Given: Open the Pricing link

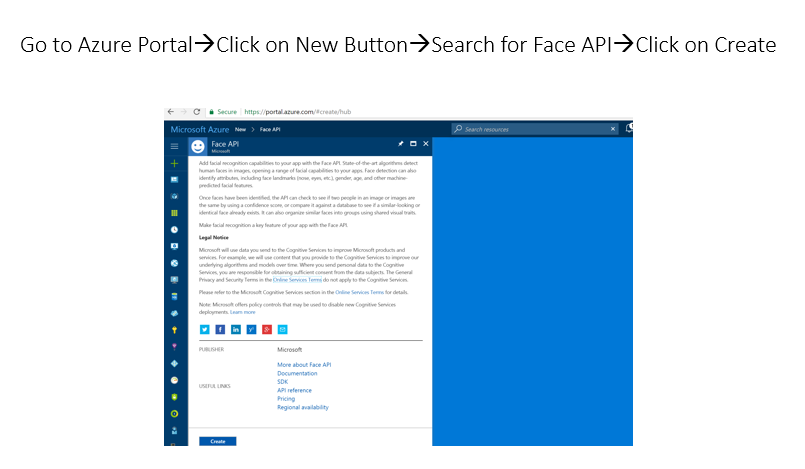Looking at the screenshot, I should 286,399.
